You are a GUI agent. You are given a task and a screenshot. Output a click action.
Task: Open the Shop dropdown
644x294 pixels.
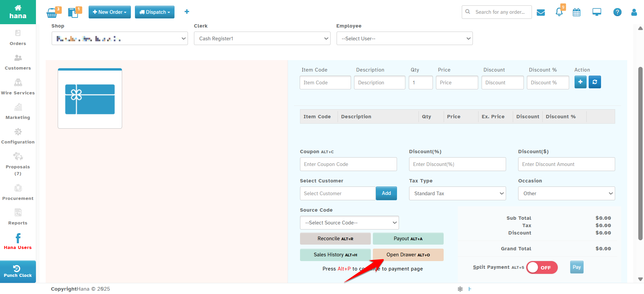pos(119,38)
